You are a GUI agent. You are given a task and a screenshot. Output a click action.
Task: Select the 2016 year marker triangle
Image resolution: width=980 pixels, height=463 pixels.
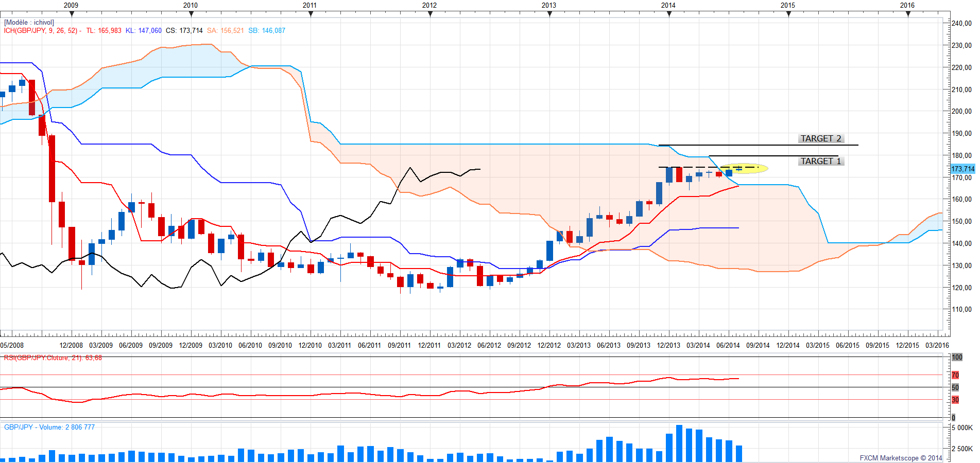click(908, 14)
